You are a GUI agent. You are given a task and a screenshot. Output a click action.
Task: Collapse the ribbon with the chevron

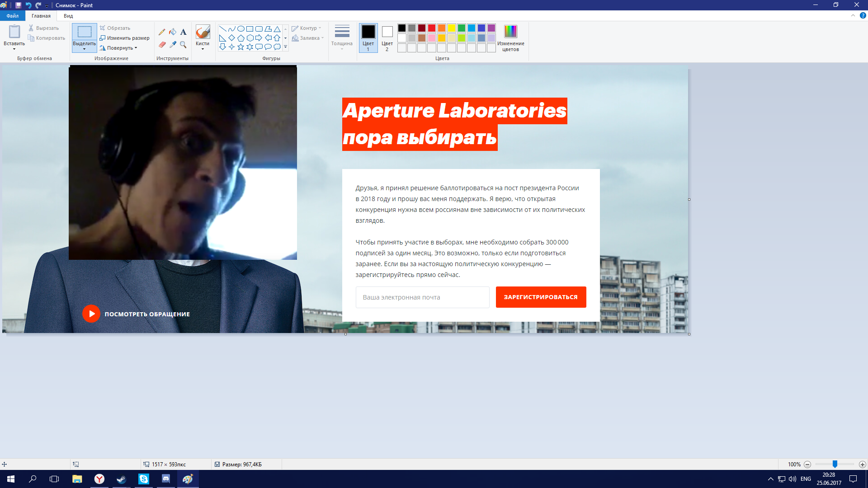point(853,15)
